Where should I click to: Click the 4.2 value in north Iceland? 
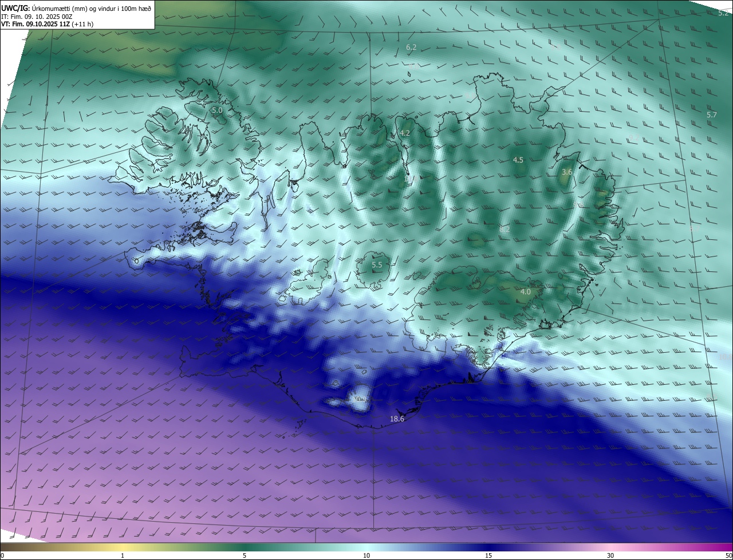pyautogui.click(x=405, y=133)
